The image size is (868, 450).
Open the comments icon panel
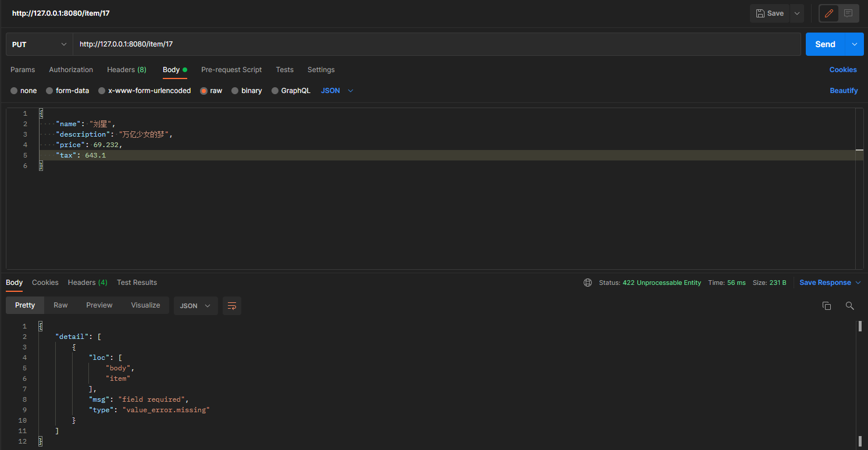click(x=848, y=13)
